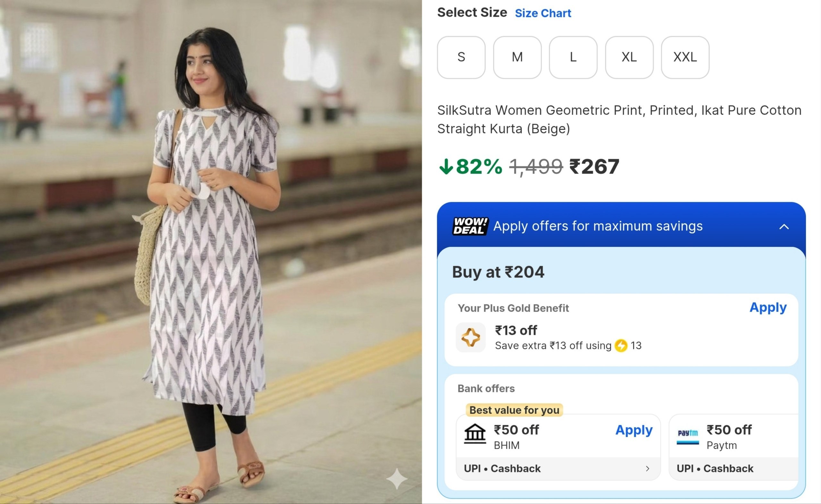Pick size XL
The image size is (821, 504).
[629, 57]
